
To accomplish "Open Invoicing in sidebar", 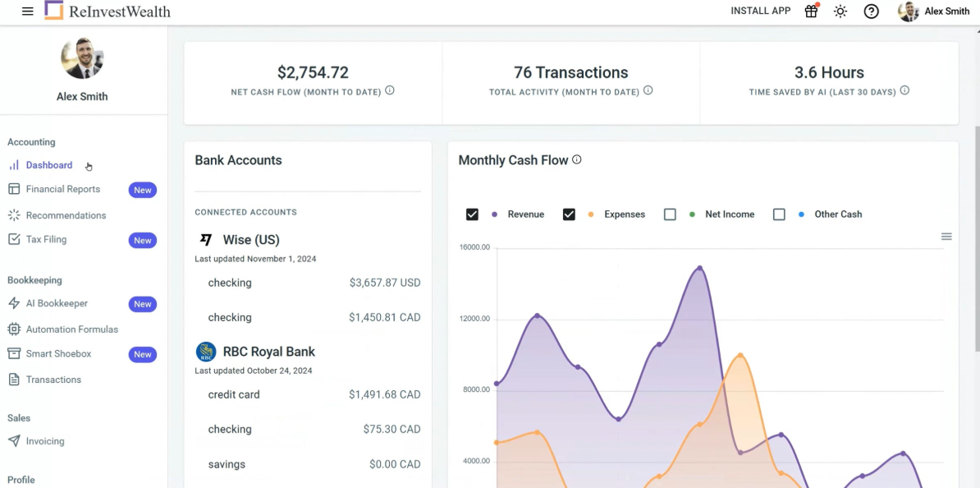I will (x=45, y=441).
